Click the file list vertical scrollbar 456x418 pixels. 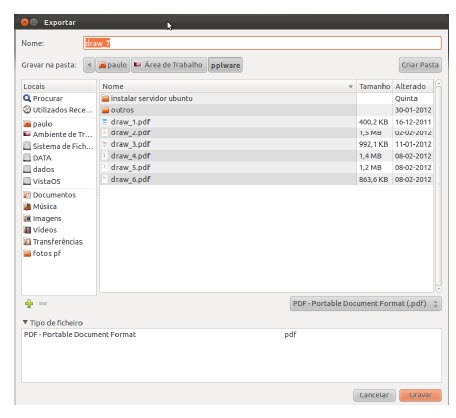[x=438, y=186]
